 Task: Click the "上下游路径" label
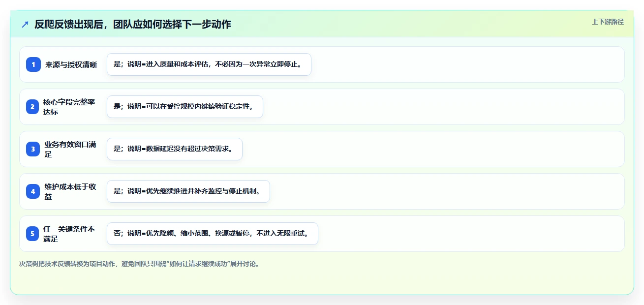[x=608, y=22]
